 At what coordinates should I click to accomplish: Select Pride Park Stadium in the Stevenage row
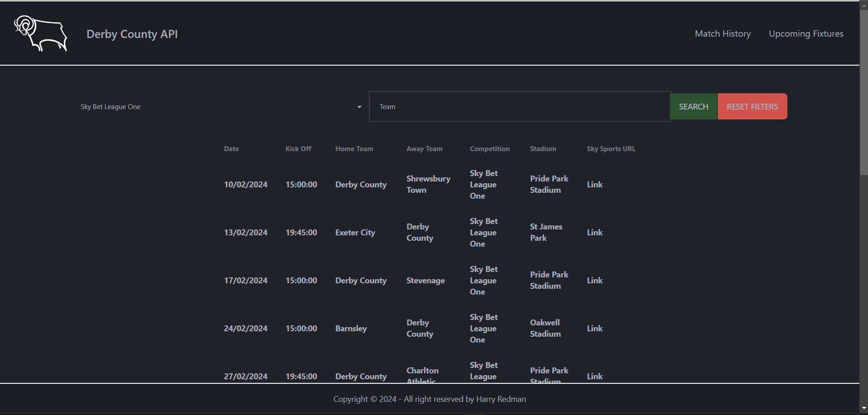[549, 280]
